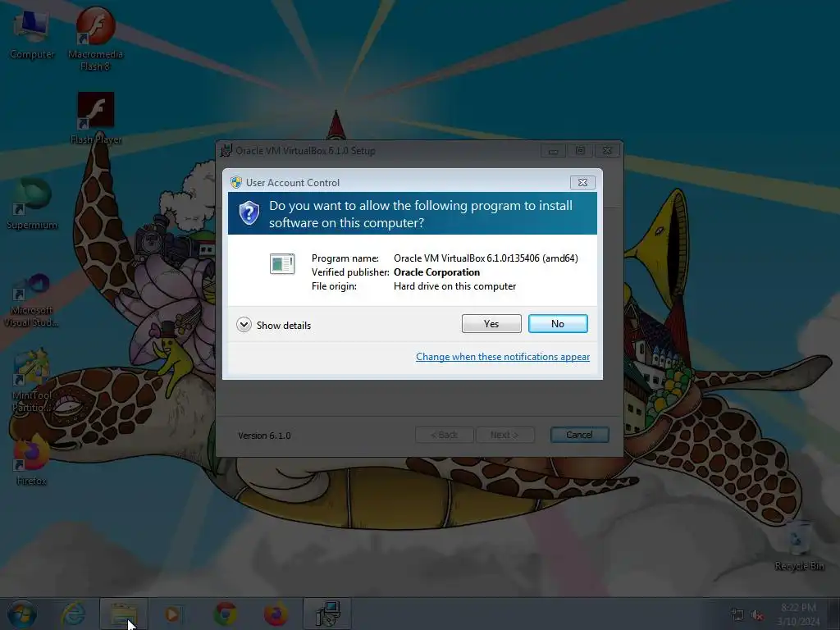The image size is (840, 630).
Task: Click Oracle Corporation publisher text
Action: (436, 272)
